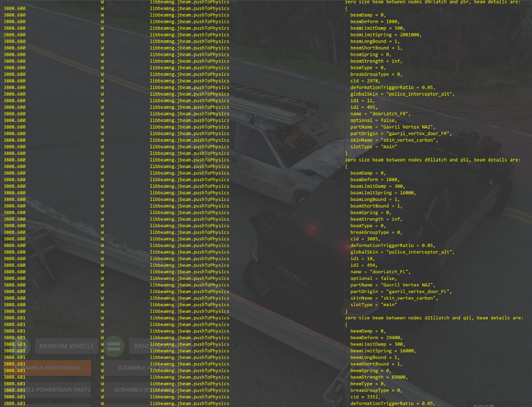Screen dimensions: 532x407
Task: Click the line 'partOrigin = "gavril_vertex_door_FL",'
Action: pyautogui.click(x=401, y=291)
